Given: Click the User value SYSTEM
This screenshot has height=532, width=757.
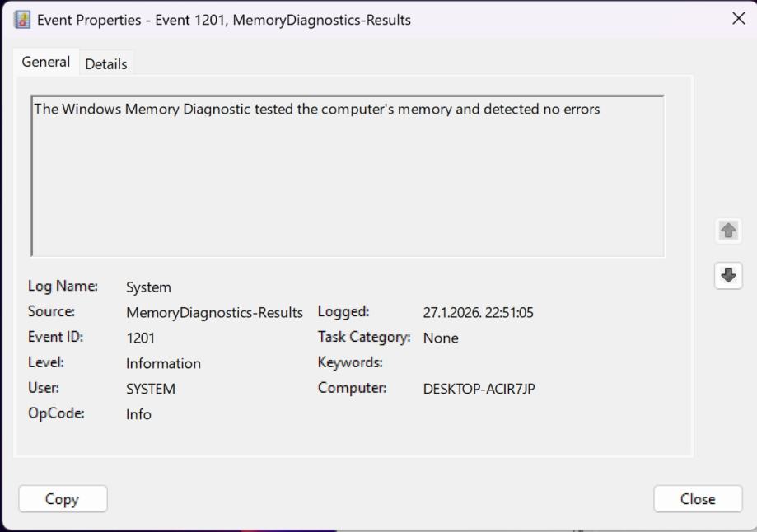Looking at the screenshot, I should pos(151,389).
